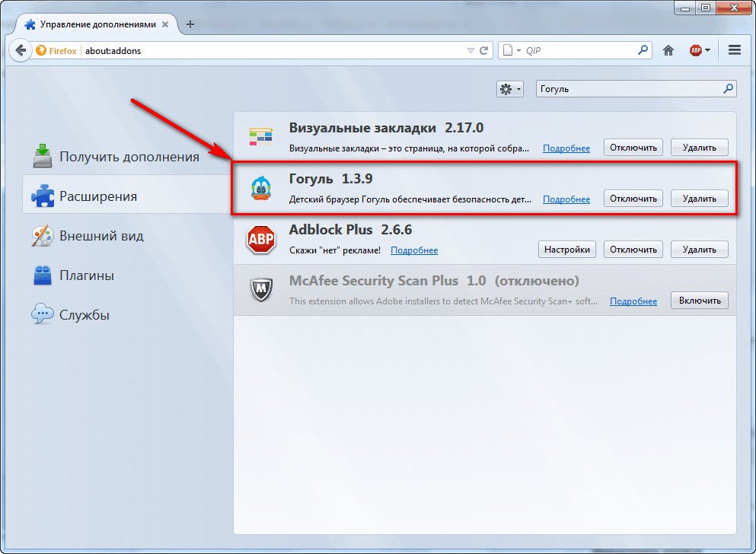Open a new tab with plus button
This screenshot has height=554, width=756.
point(190,24)
